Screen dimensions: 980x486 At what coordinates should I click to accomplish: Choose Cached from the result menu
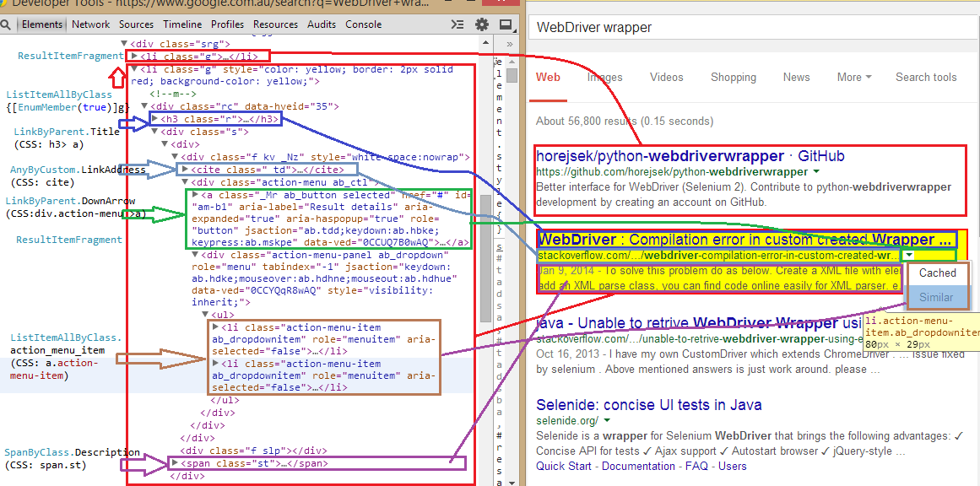(x=938, y=273)
